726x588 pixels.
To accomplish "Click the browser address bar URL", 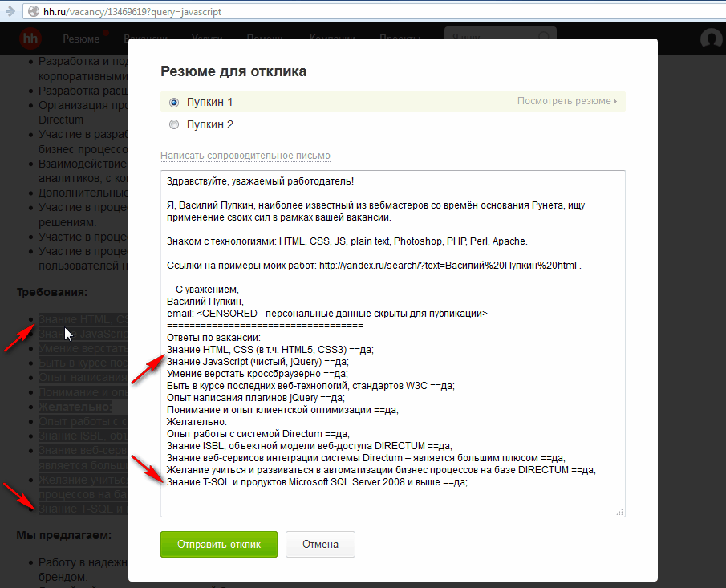I will [132, 11].
